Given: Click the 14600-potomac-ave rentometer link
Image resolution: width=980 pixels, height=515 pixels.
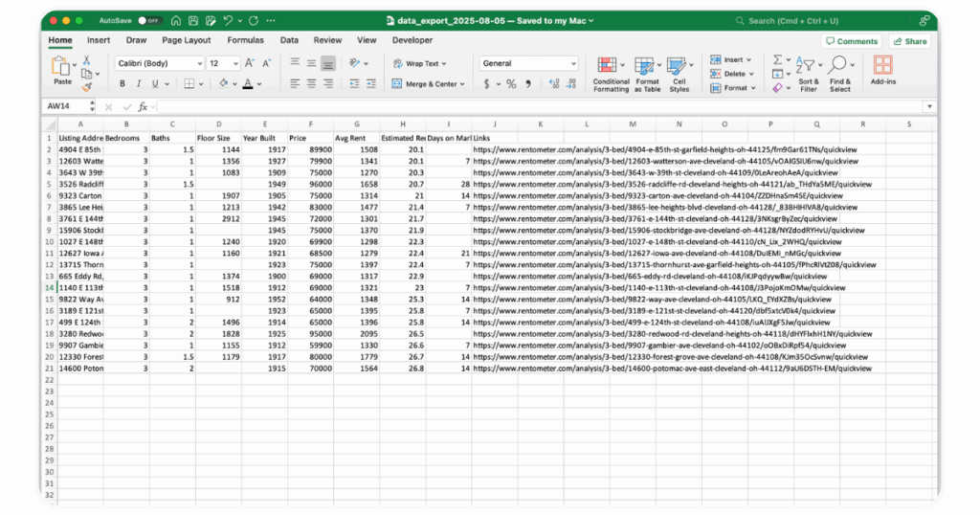Looking at the screenshot, I should click(672, 369).
